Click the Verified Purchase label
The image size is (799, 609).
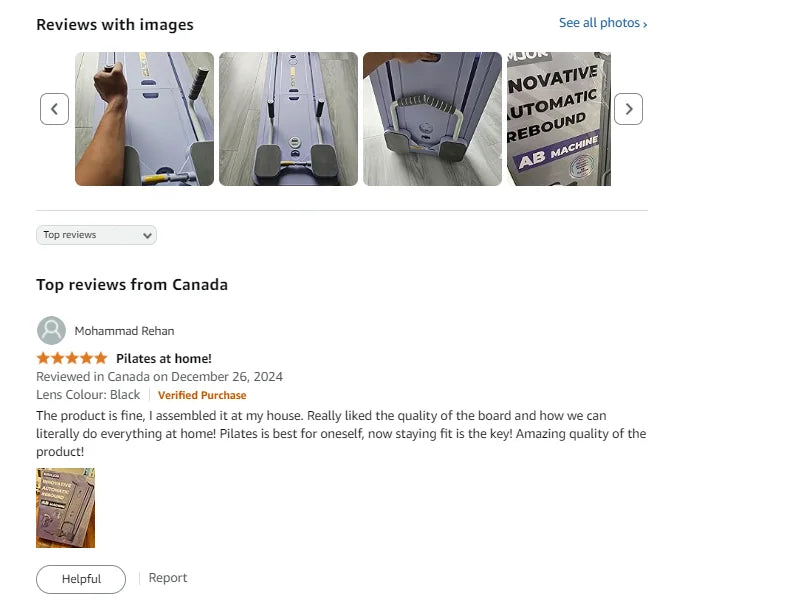click(x=202, y=395)
